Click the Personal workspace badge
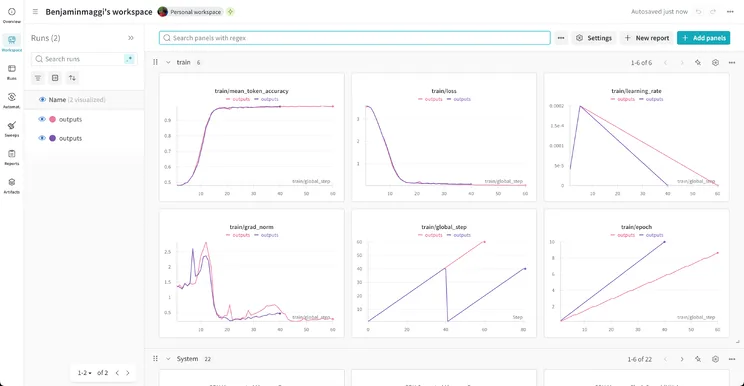 coord(195,12)
